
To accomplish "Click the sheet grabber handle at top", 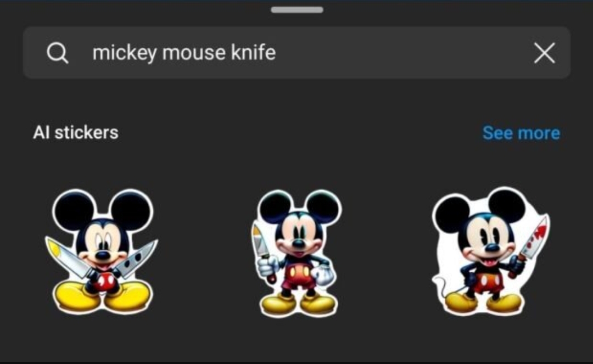I will click(x=297, y=10).
